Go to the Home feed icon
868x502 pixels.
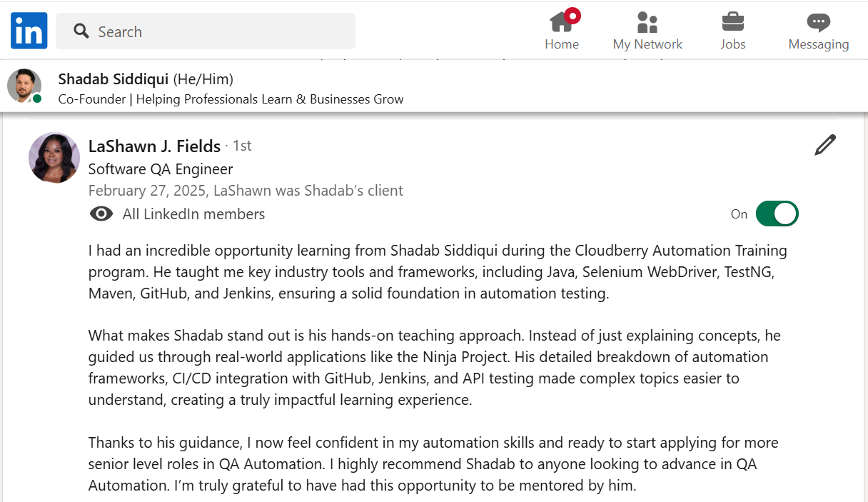561,23
